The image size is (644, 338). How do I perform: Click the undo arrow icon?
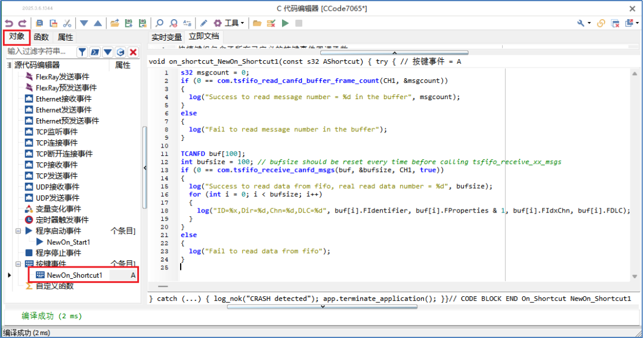coord(9,23)
